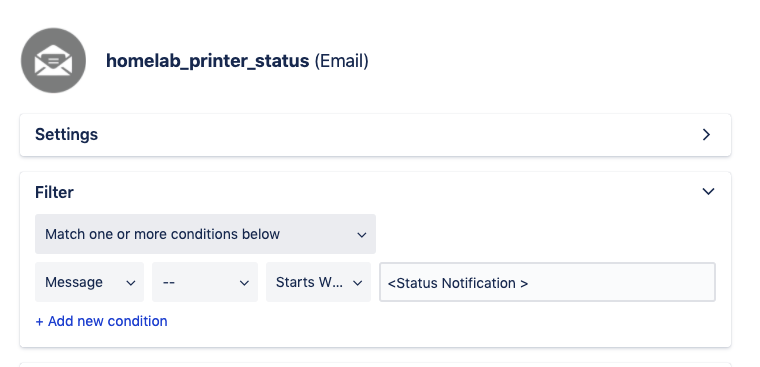Click the Filter section title
This screenshot has width=760, height=367.
54,192
